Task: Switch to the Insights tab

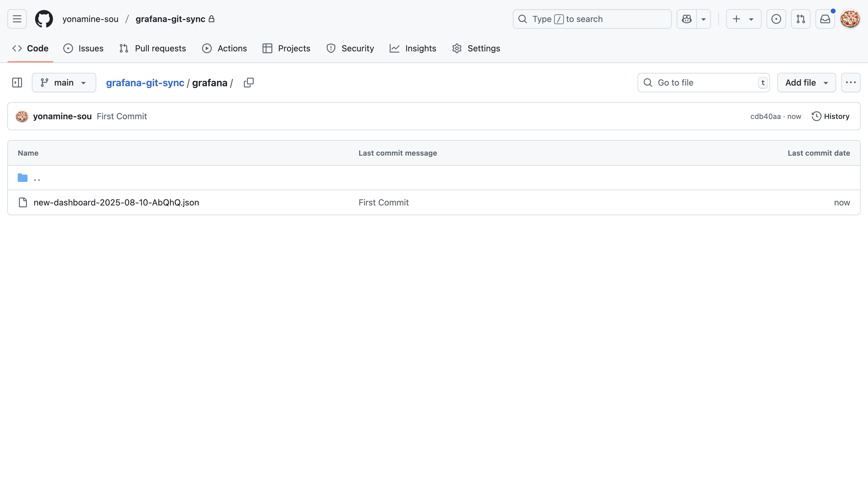Action: [x=413, y=48]
